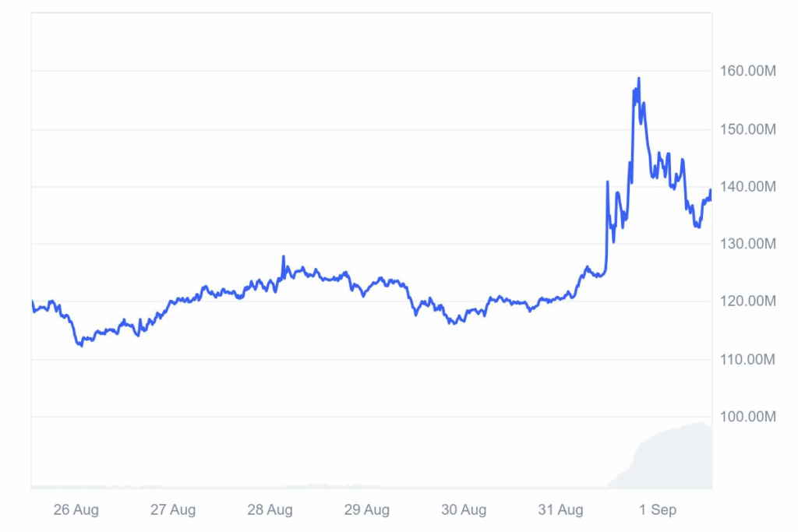Click the 160.00M value label
798x532 pixels.
747,71
